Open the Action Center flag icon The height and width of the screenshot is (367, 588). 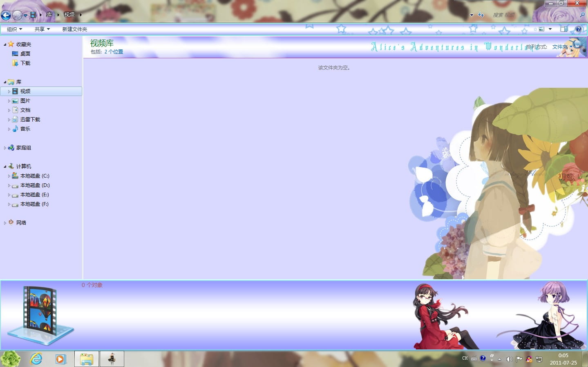coord(519,359)
